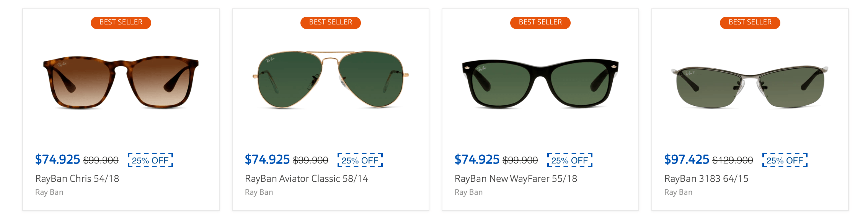Viewport: 868px width, 220px height.
Task: Click the $97.425 price on RayBan 3183
Action: click(687, 160)
